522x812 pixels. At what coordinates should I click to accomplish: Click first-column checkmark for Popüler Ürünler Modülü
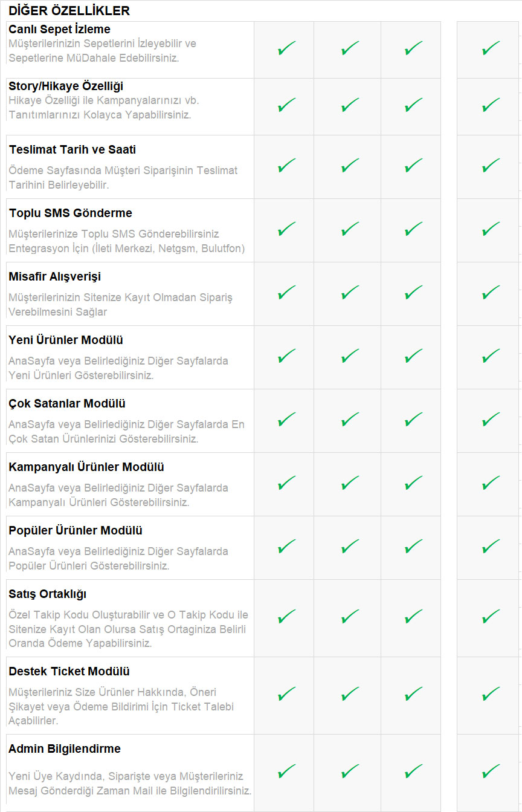point(286,547)
